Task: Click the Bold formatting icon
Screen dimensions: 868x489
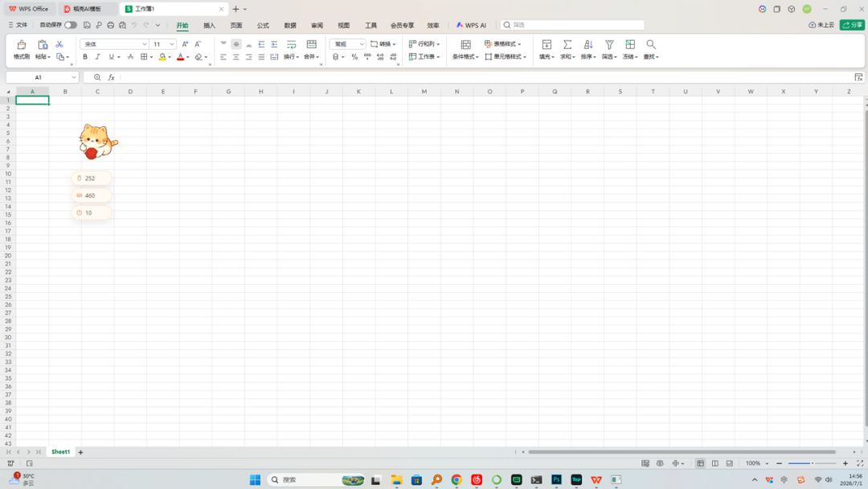Action: pos(84,56)
